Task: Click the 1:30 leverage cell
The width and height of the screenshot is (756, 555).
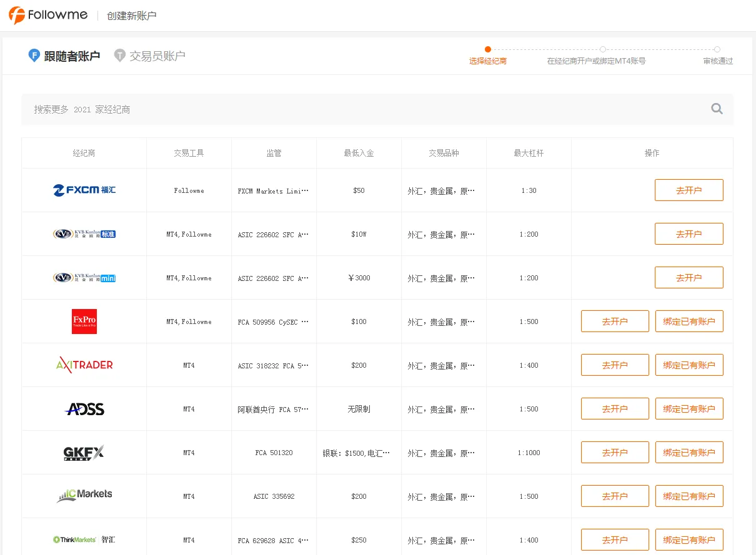Action: (x=529, y=190)
